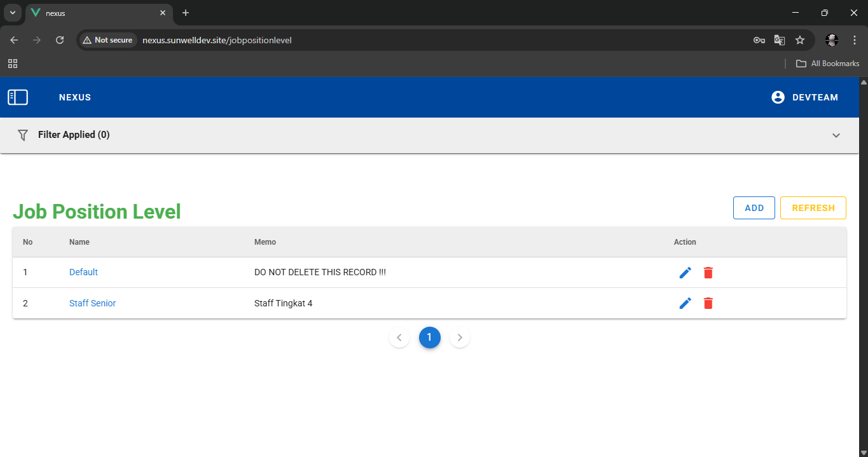Screen dimensions: 868x457
Task: Delete the Default record with trash icon
Action: click(x=708, y=273)
